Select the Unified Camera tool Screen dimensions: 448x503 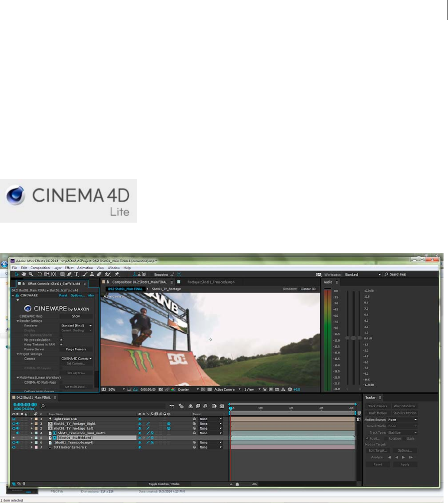[x=47, y=274]
